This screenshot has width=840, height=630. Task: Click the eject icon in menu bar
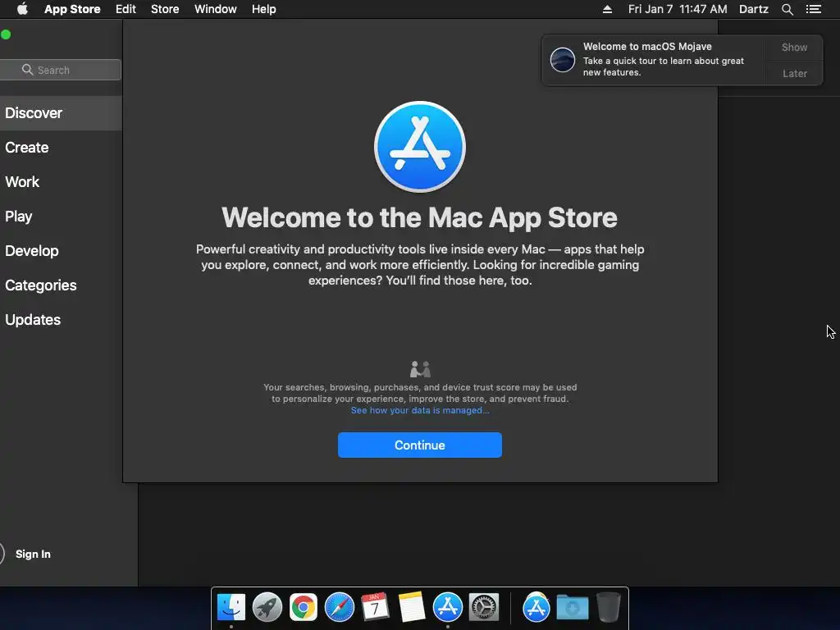click(x=607, y=9)
